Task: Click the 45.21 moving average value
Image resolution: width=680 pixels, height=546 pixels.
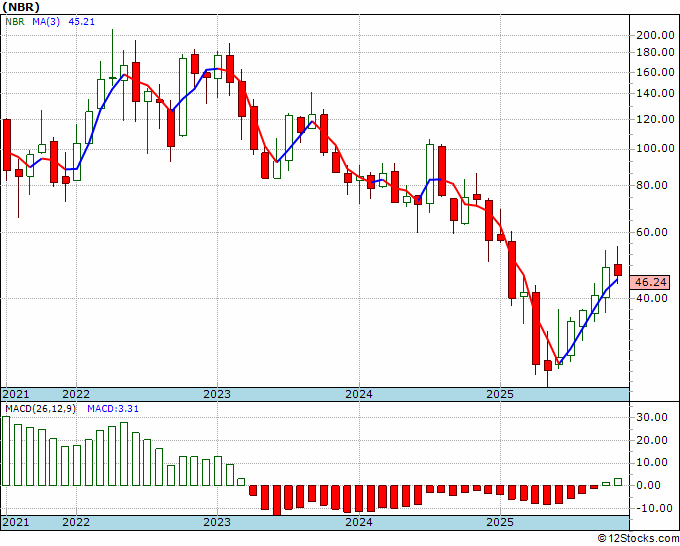Action: 82,21
